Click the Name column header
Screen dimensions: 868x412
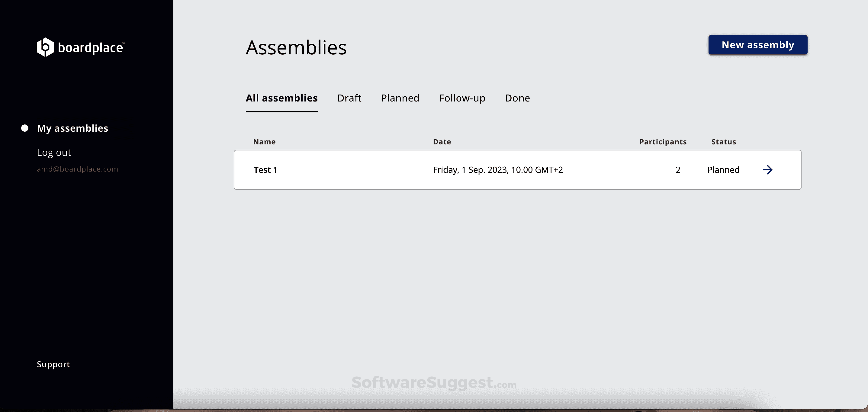point(264,141)
